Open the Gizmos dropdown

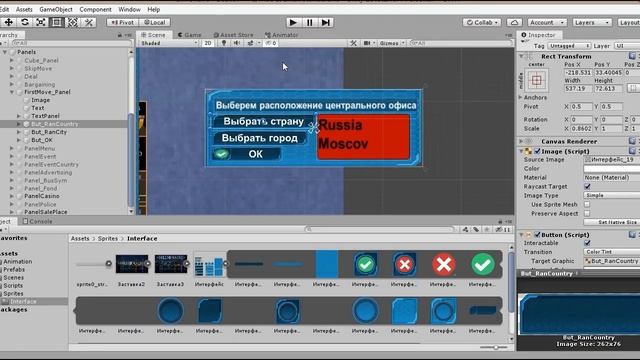391,43
